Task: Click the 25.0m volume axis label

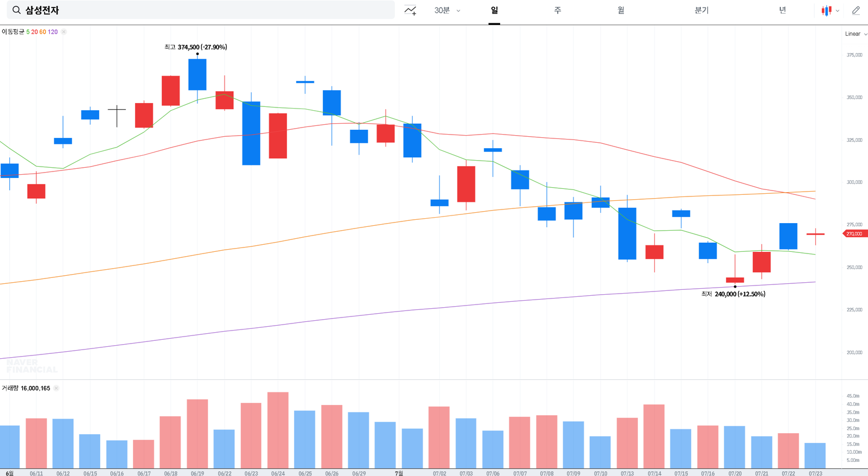Action: pyautogui.click(x=853, y=428)
